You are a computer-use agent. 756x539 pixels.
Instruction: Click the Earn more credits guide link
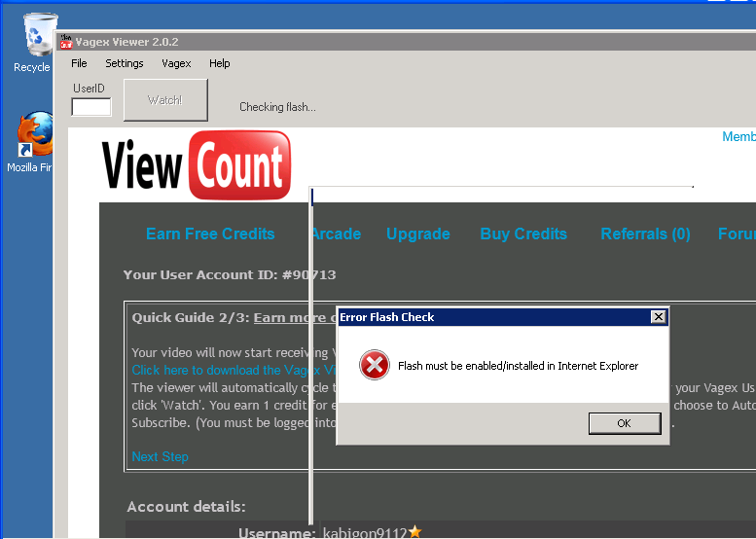[295, 317]
